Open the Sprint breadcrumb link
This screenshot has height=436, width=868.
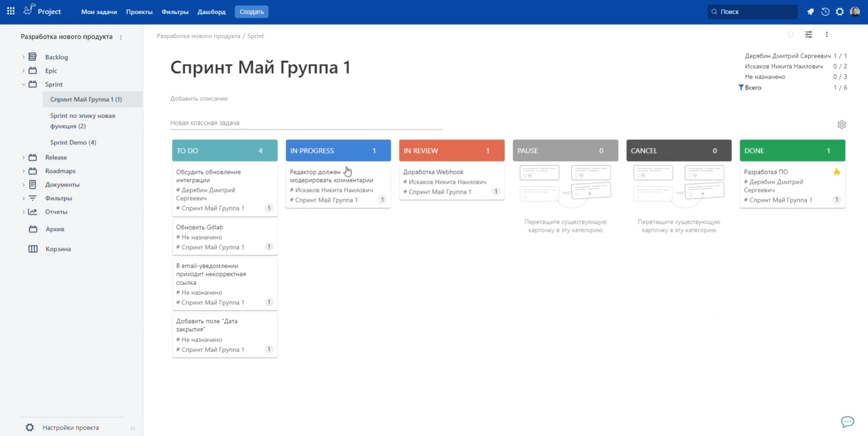coord(256,36)
